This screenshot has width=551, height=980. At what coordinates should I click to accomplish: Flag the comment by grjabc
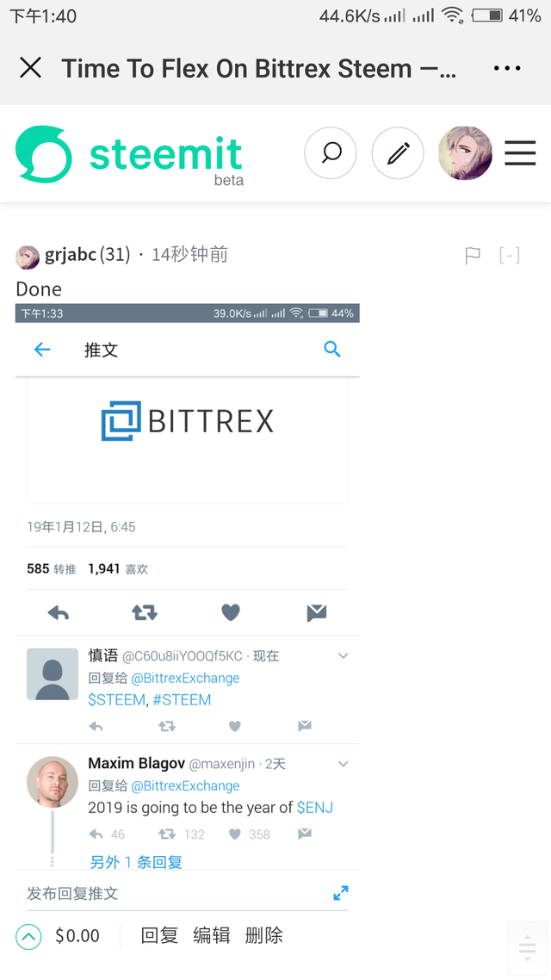(473, 256)
